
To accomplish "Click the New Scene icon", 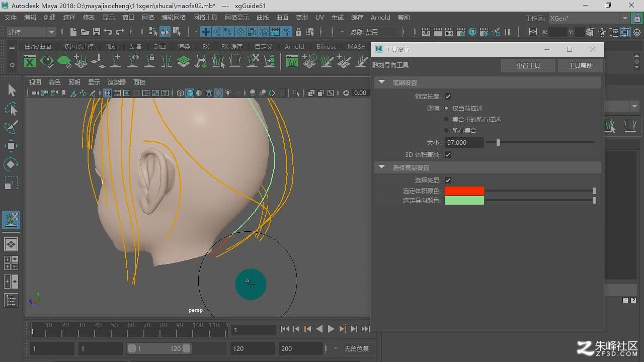I will 73,32.
